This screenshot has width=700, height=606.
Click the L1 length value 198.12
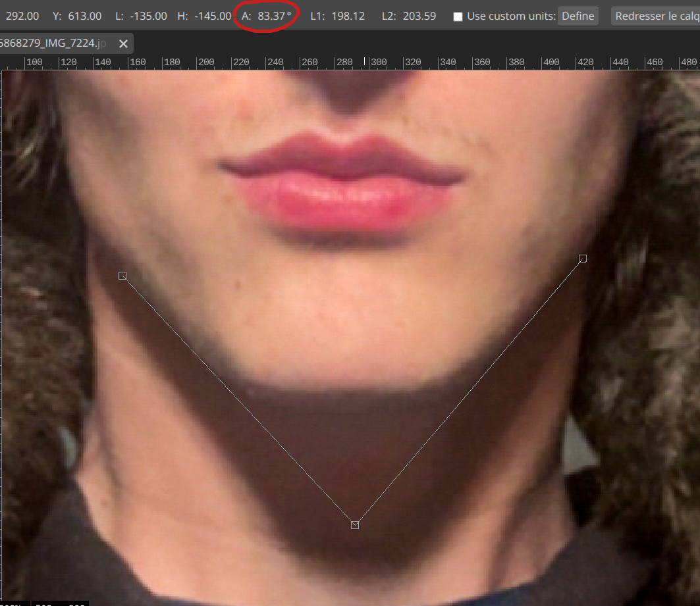point(348,16)
